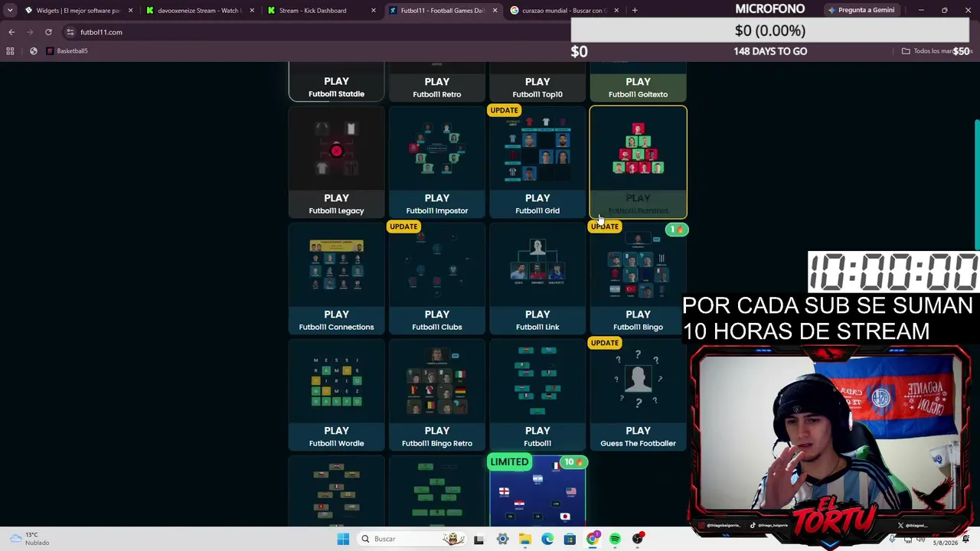Open a new browser tab

tap(635, 11)
